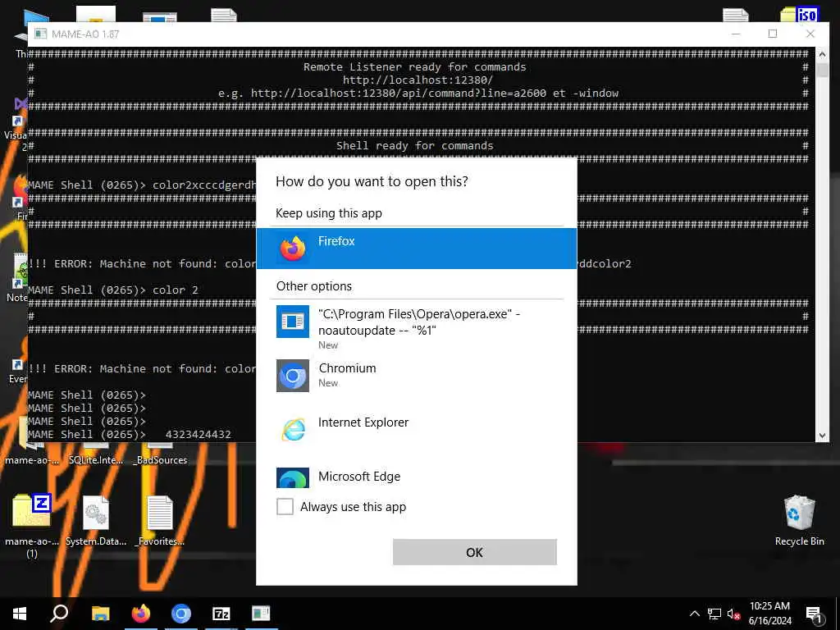Image resolution: width=840 pixels, height=630 pixels.
Task: Select Microsoft Edge icon in dialog
Action: [x=293, y=478]
